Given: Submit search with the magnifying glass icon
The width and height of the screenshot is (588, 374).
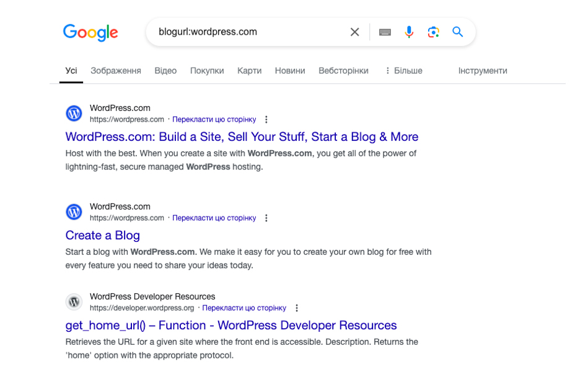Looking at the screenshot, I should point(457,32).
